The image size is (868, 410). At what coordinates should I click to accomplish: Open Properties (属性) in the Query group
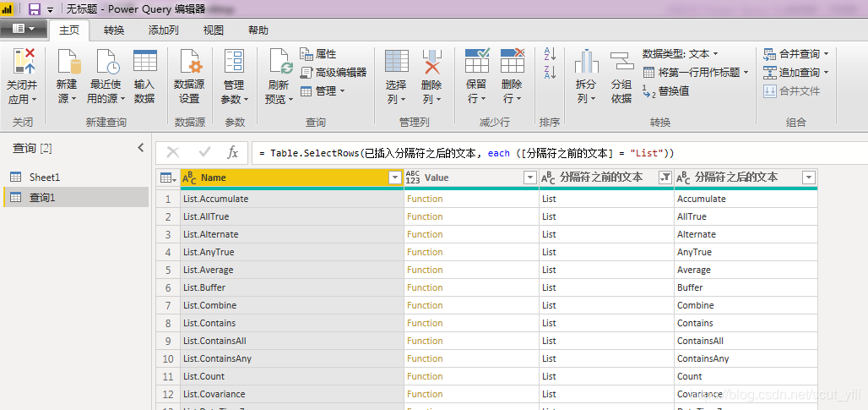tap(318, 54)
